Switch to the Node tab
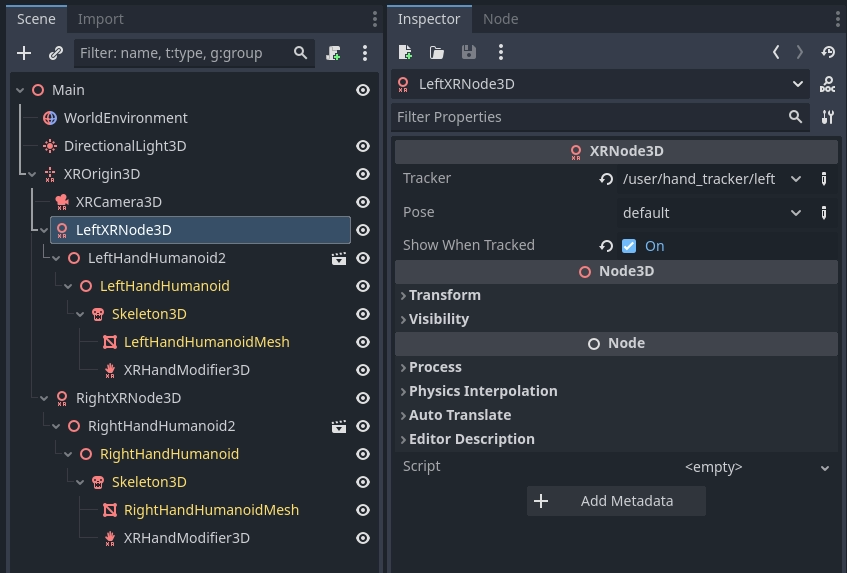This screenshot has height=573, width=847. [x=500, y=19]
